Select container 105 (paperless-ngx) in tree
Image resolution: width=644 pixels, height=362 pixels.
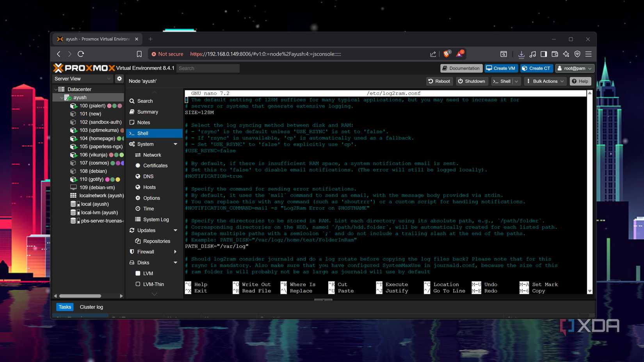101,147
